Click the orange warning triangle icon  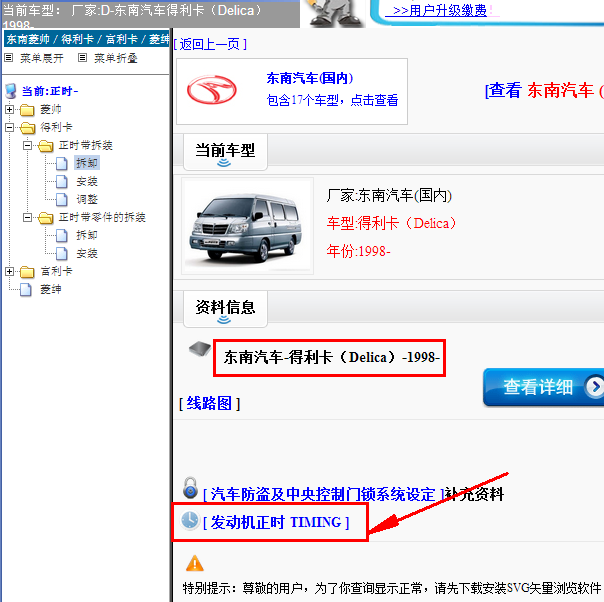click(x=195, y=563)
